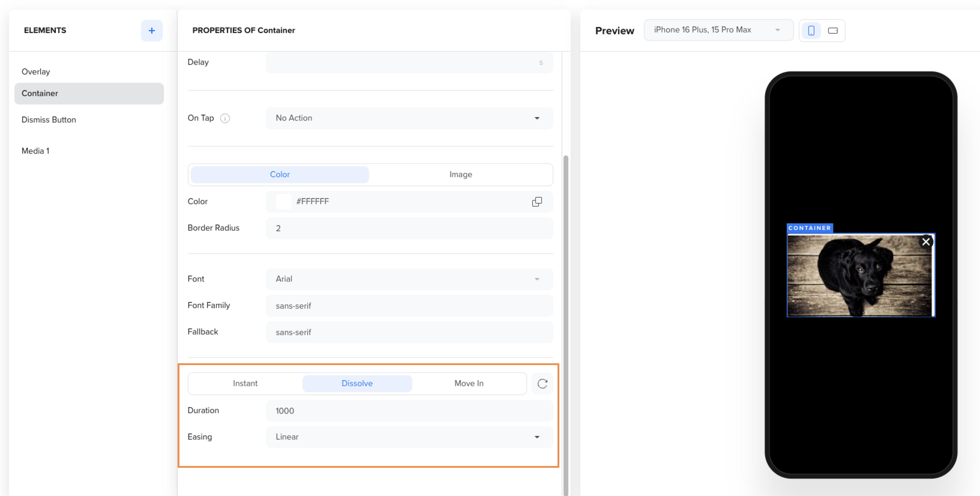This screenshot has height=496, width=980.
Task: Click the Duration label
Action: coord(203,410)
